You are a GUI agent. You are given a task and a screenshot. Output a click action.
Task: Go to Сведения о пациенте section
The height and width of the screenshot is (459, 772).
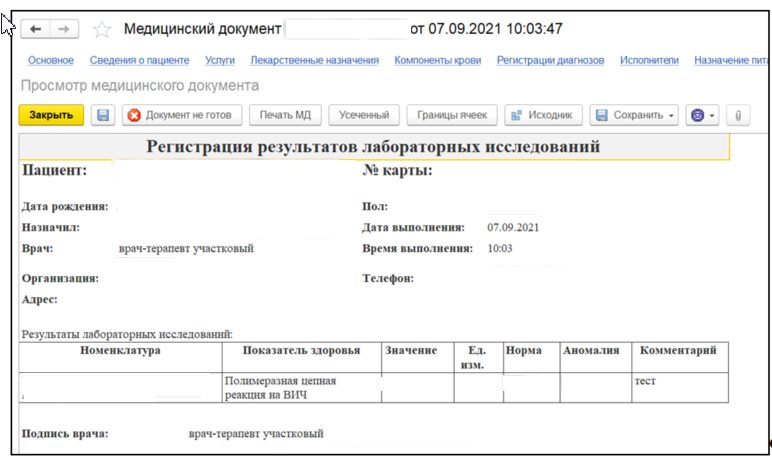[139, 61]
